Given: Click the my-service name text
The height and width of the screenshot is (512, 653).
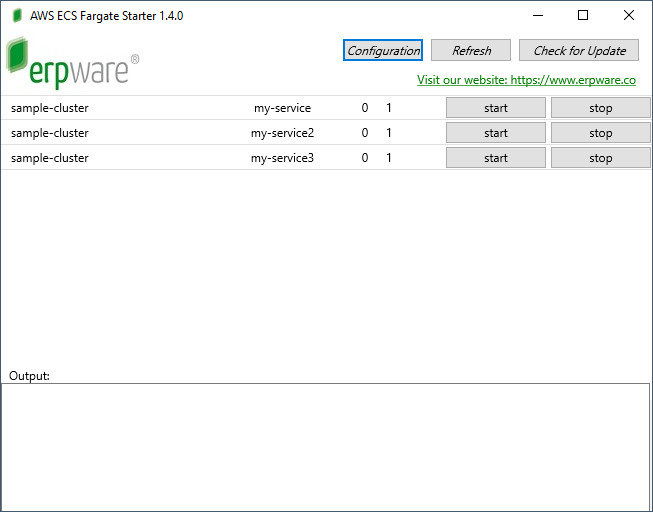Looking at the screenshot, I should pyautogui.click(x=282, y=108).
